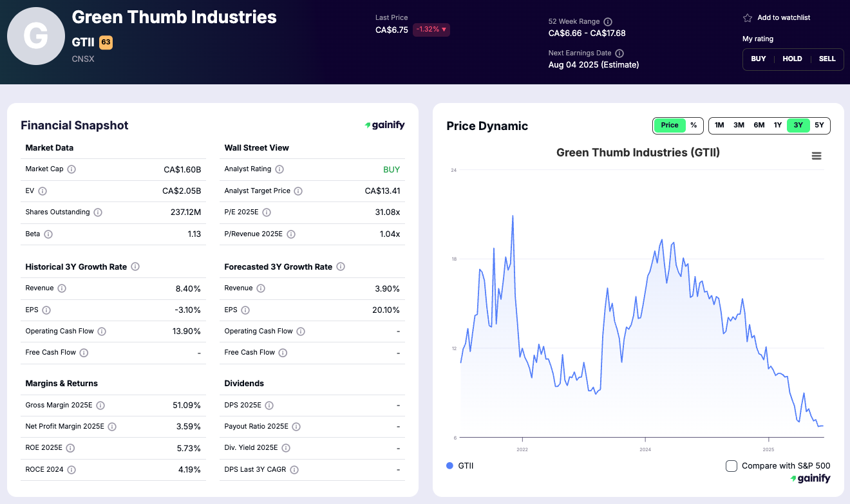Open info for forecasted Operating Cash Flow
850x504 pixels.
[x=301, y=331]
